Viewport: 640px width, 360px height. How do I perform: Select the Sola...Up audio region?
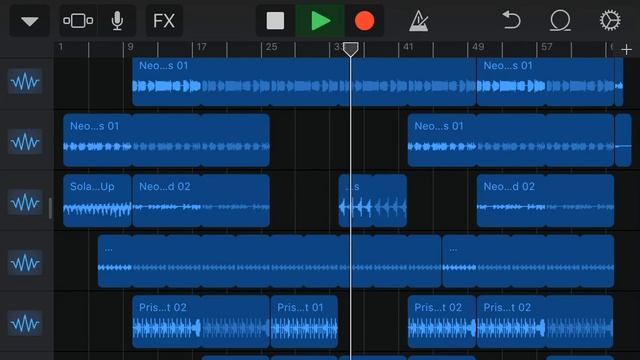point(97,200)
